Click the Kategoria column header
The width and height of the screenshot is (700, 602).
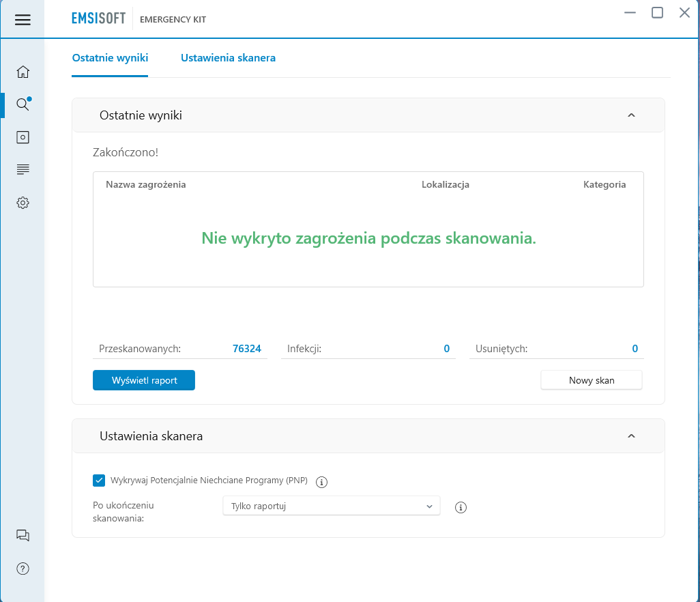click(x=604, y=184)
